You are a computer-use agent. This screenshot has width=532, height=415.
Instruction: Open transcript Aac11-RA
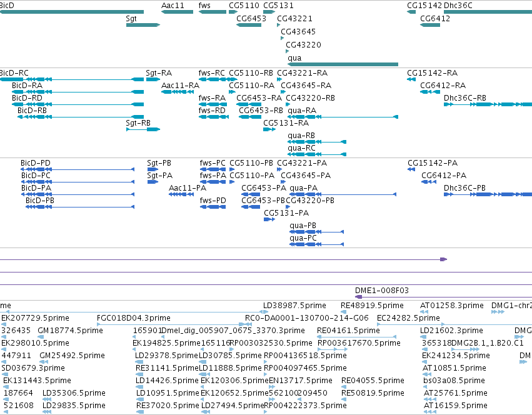[x=180, y=86]
